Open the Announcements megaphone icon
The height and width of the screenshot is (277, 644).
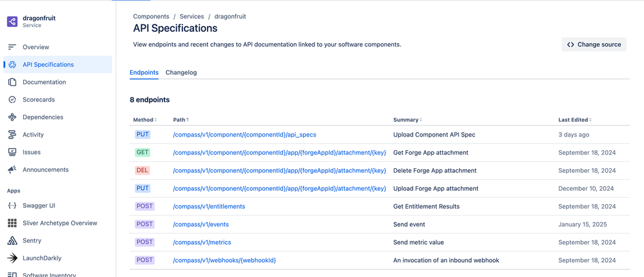tap(12, 170)
